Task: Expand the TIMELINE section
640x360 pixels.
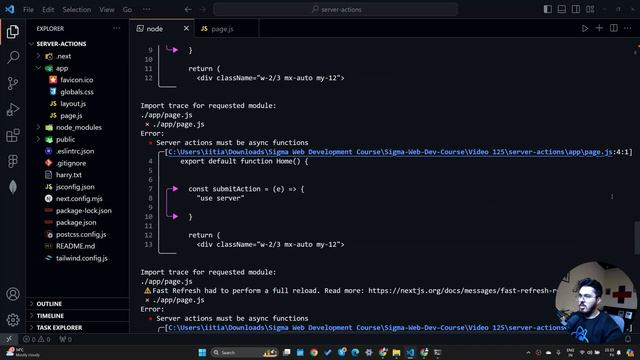Action: point(78,316)
